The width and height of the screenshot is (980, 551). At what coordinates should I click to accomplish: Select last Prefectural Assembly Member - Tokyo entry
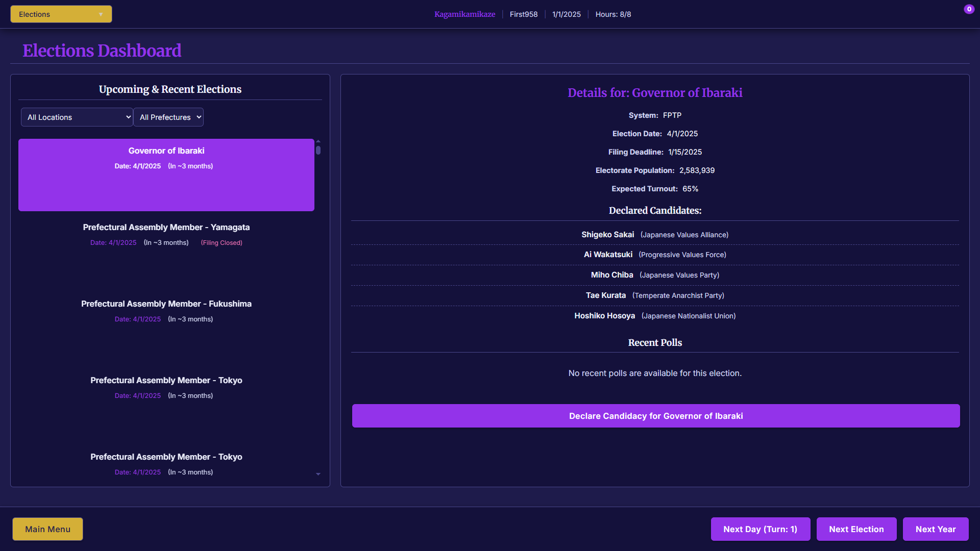[x=166, y=463]
